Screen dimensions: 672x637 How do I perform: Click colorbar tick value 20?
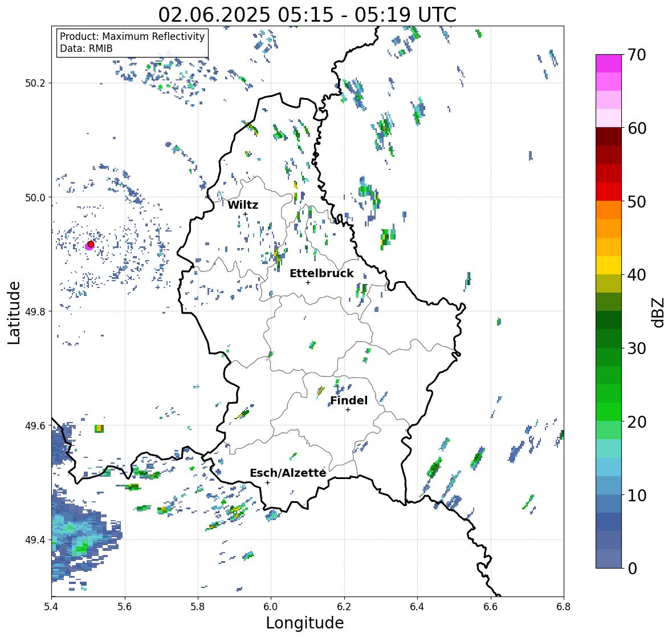[x=637, y=422]
